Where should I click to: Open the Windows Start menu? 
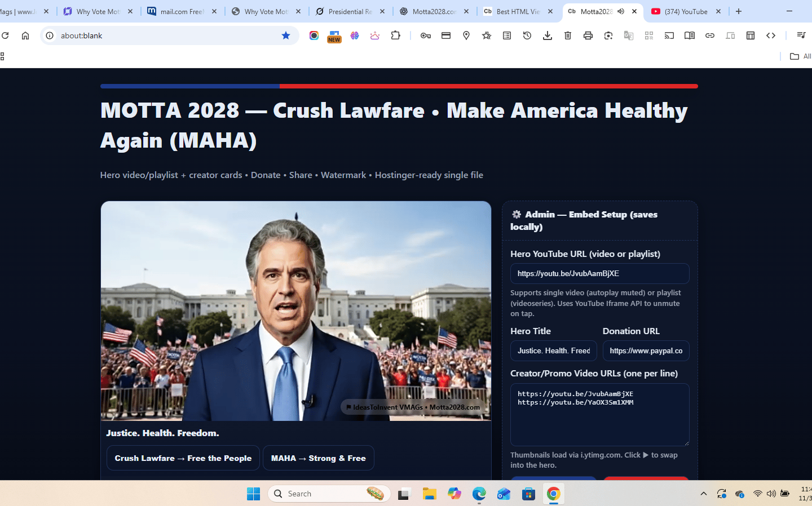coord(254,494)
